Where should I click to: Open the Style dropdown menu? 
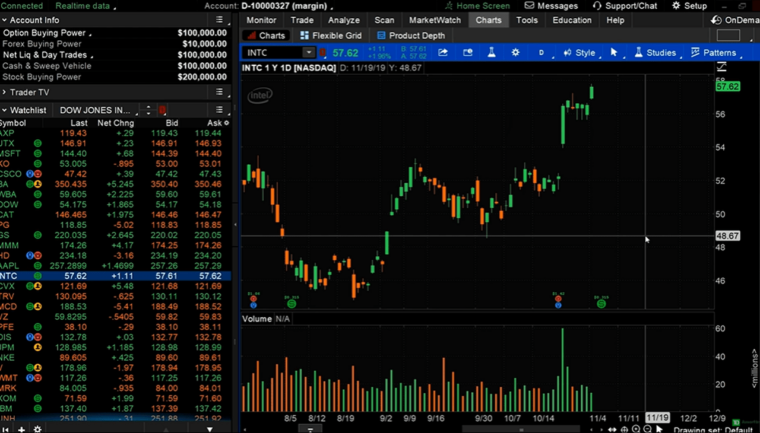coord(579,53)
